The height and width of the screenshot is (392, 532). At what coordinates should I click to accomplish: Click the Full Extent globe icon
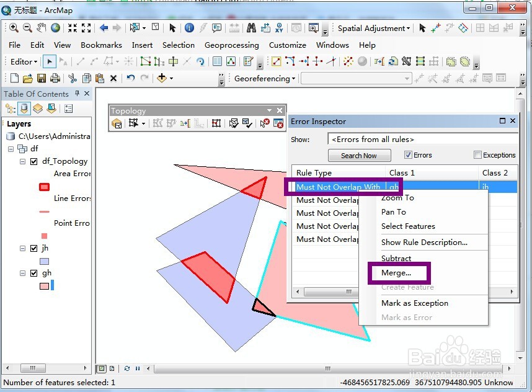coord(56,28)
